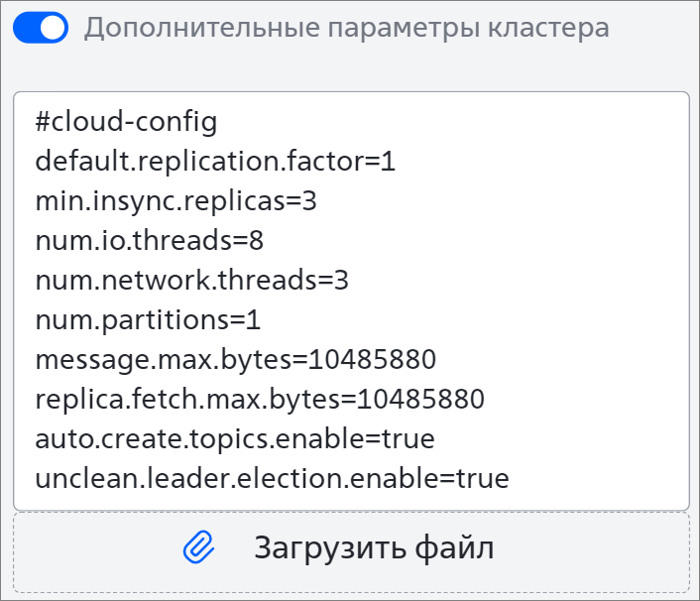The image size is (700, 601).
Task: Click the auto.create.topics.enable key text
Action: (x=202, y=438)
